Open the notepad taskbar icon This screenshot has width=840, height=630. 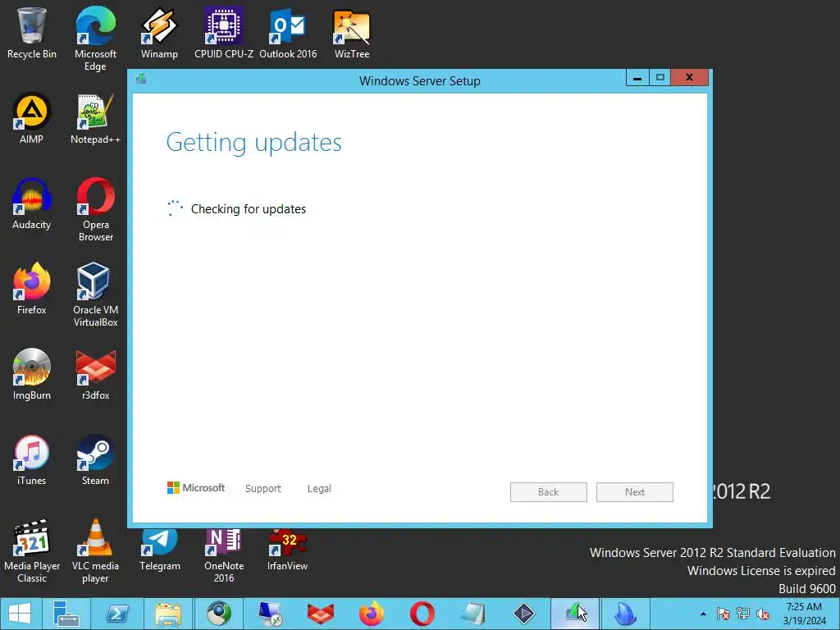[x=473, y=614]
